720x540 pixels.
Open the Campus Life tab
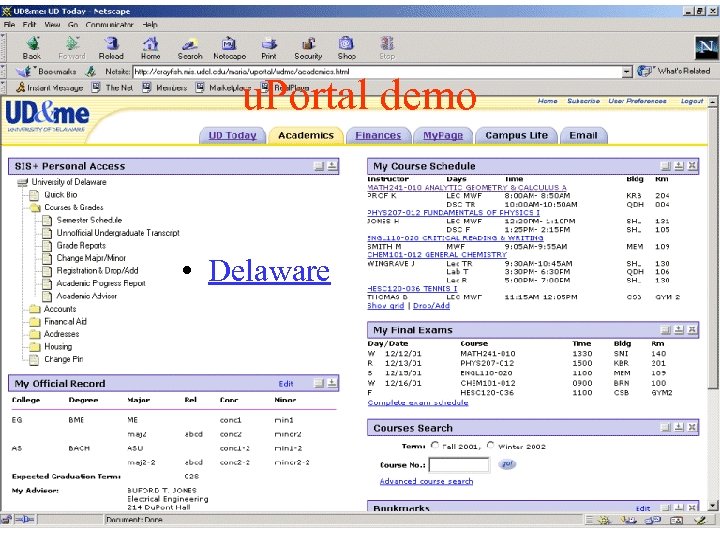click(x=517, y=135)
